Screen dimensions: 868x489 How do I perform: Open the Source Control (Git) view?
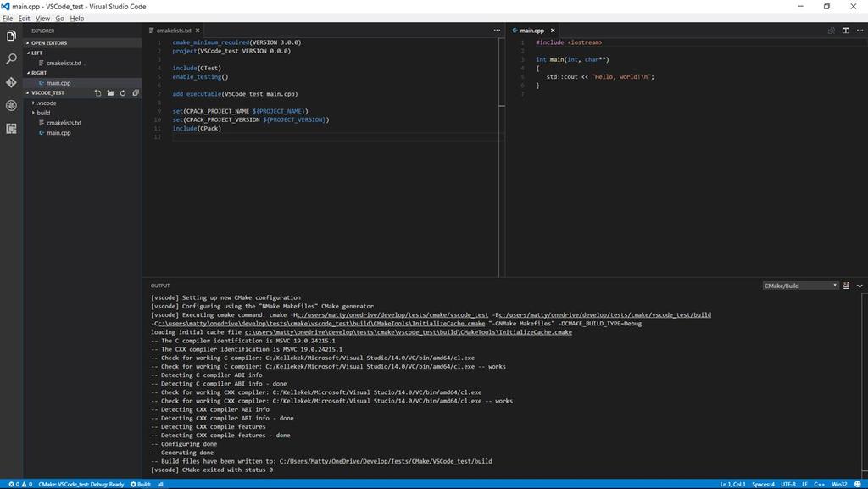[11, 82]
